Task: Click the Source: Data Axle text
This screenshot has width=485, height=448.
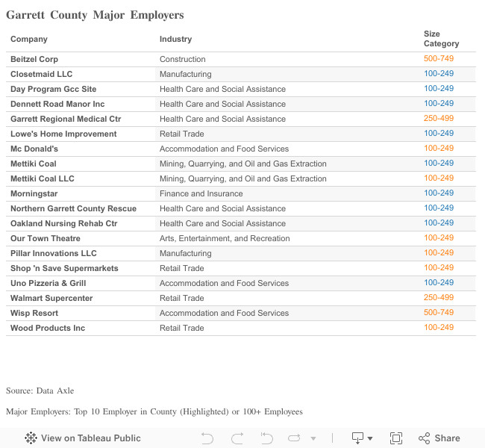Action: click(x=40, y=391)
